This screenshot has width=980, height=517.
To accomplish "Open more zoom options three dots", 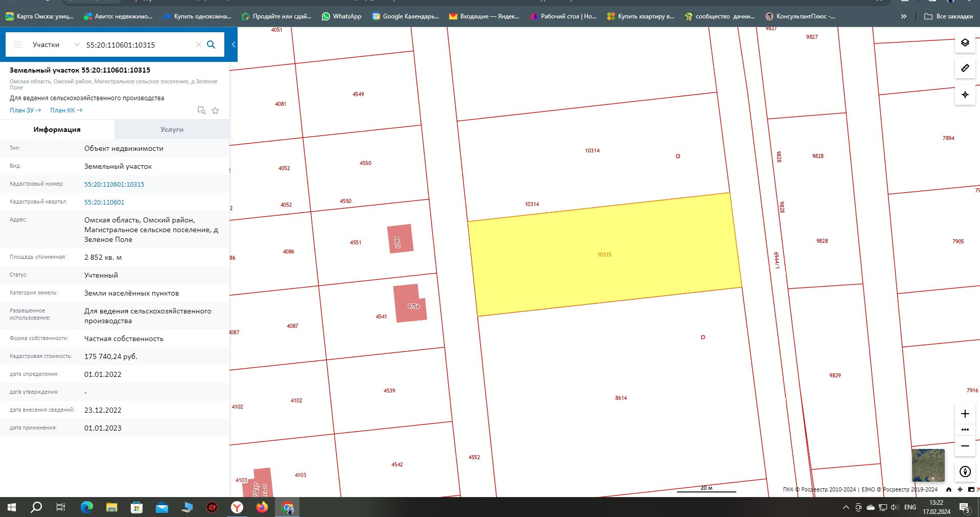I will (x=965, y=430).
